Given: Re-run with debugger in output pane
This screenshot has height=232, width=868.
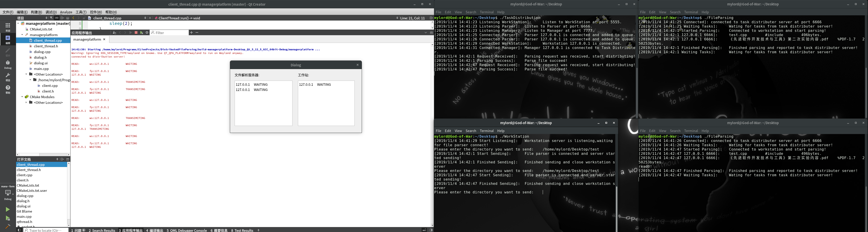Looking at the screenshot, I should 142,33.
